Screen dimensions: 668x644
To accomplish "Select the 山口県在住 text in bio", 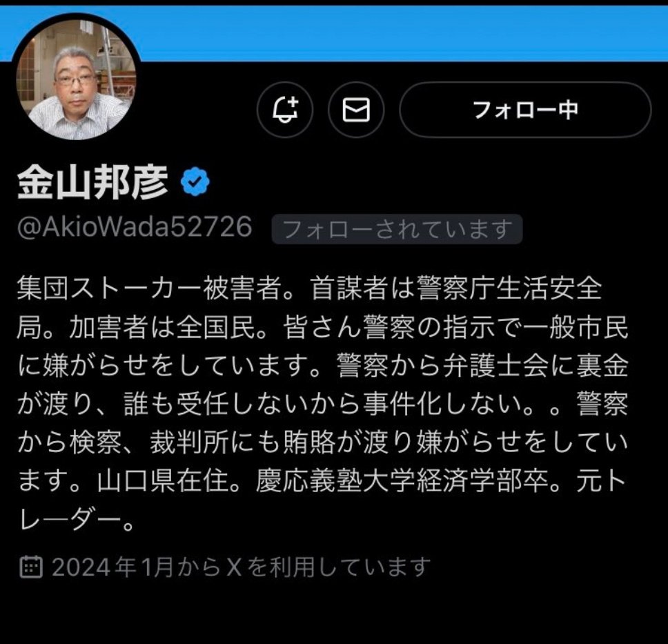I will pos(164,482).
